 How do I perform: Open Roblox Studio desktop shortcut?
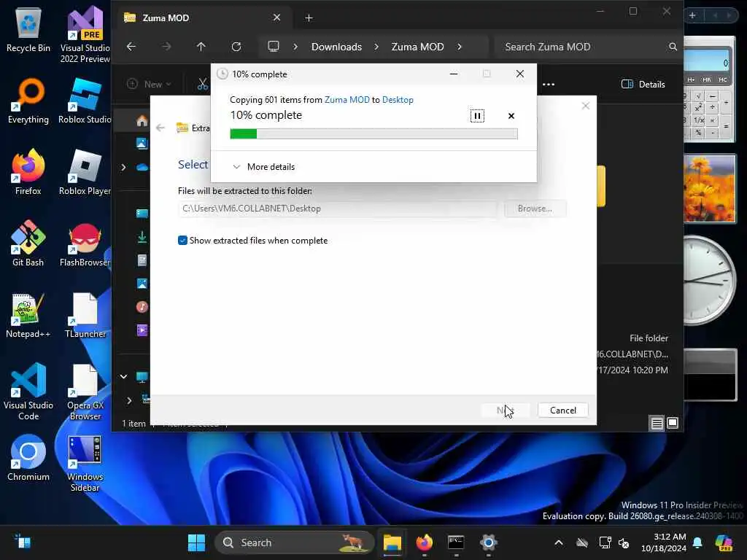tap(85, 101)
